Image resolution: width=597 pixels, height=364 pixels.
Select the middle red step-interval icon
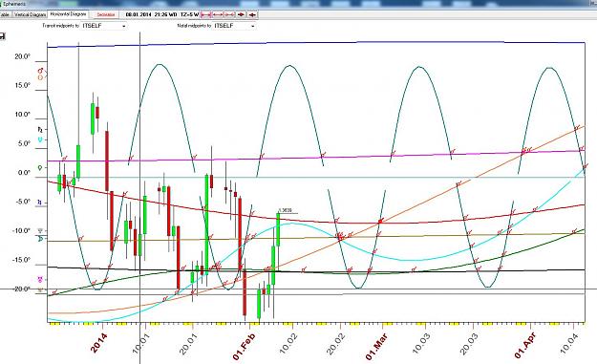pos(218,14)
